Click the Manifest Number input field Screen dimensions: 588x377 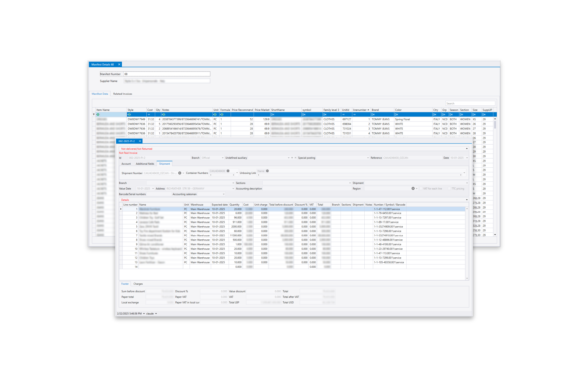click(x=167, y=74)
